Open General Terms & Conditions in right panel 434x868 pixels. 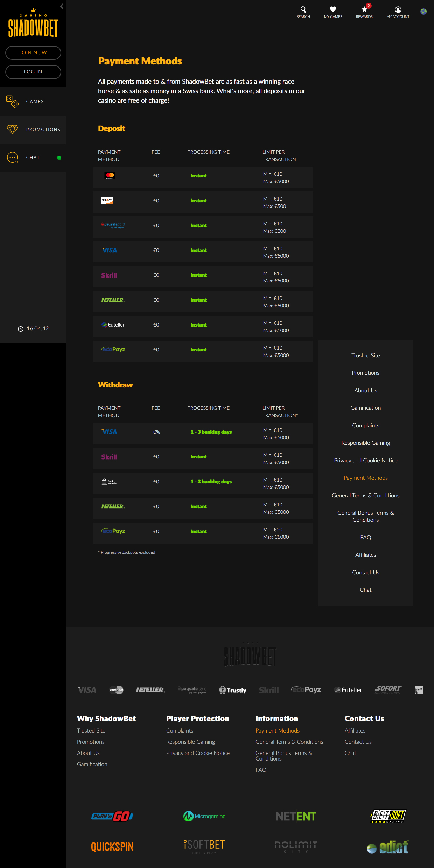click(x=365, y=495)
